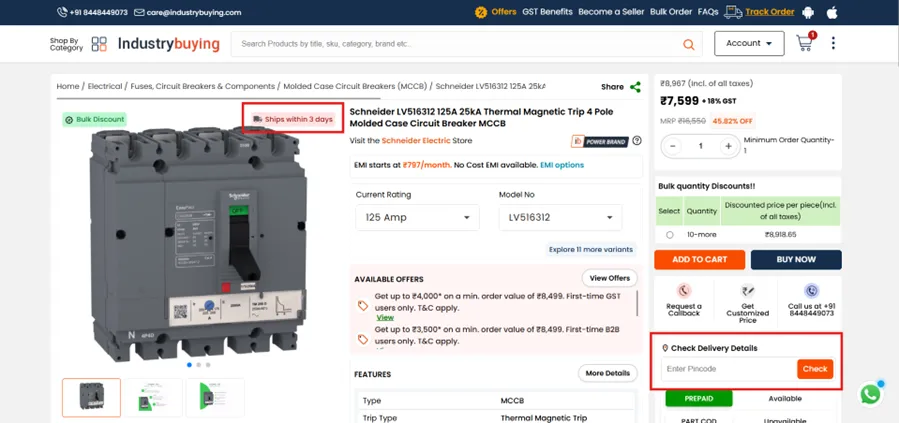Decrease order quantity with minus button

coord(673,146)
